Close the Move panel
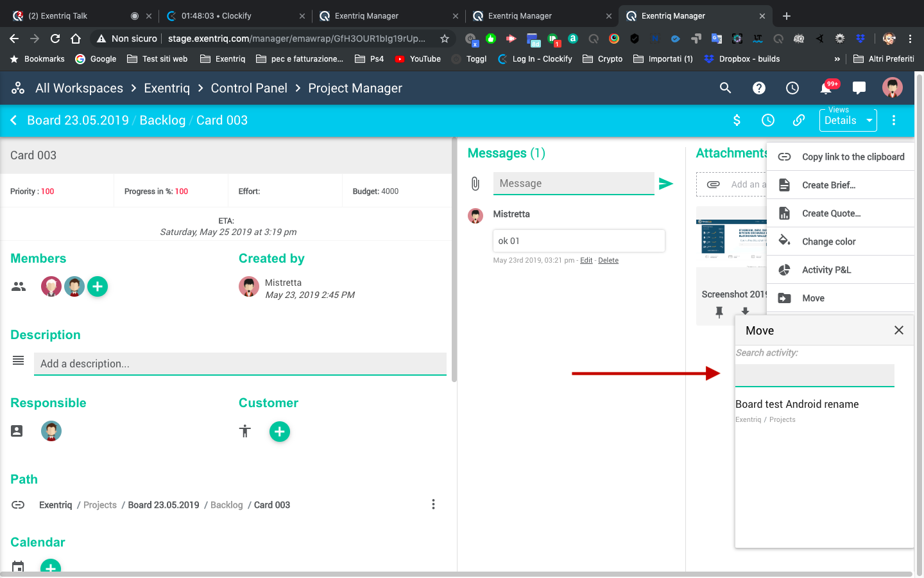This screenshot has width=924, height=578. (898, 330)
